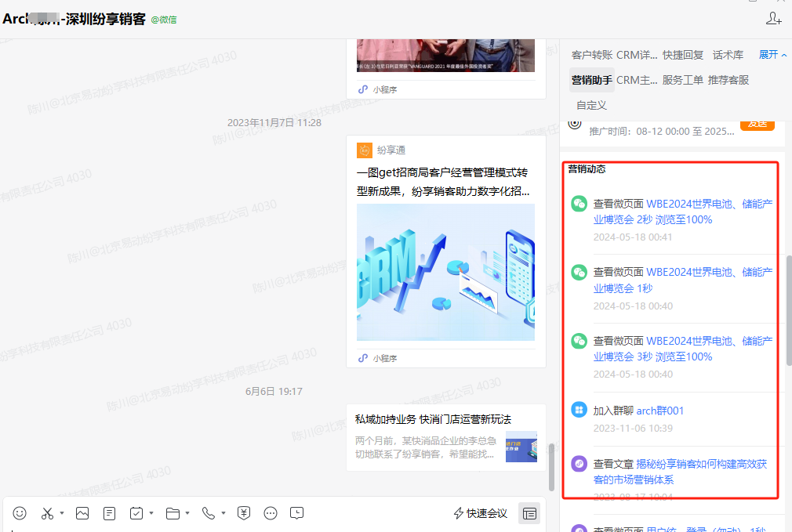Open the CRM主... tab

coord(637,80)
